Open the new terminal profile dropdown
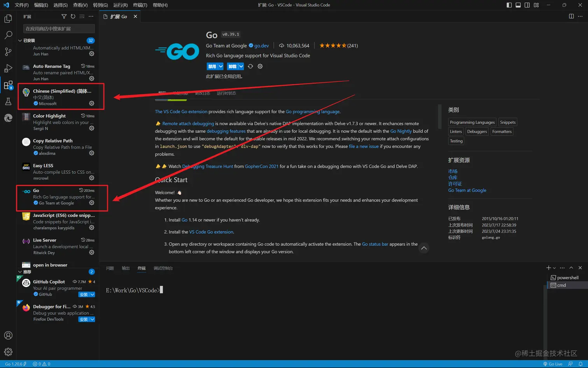This screenshot has height=368, width=588. coord(554,268)
